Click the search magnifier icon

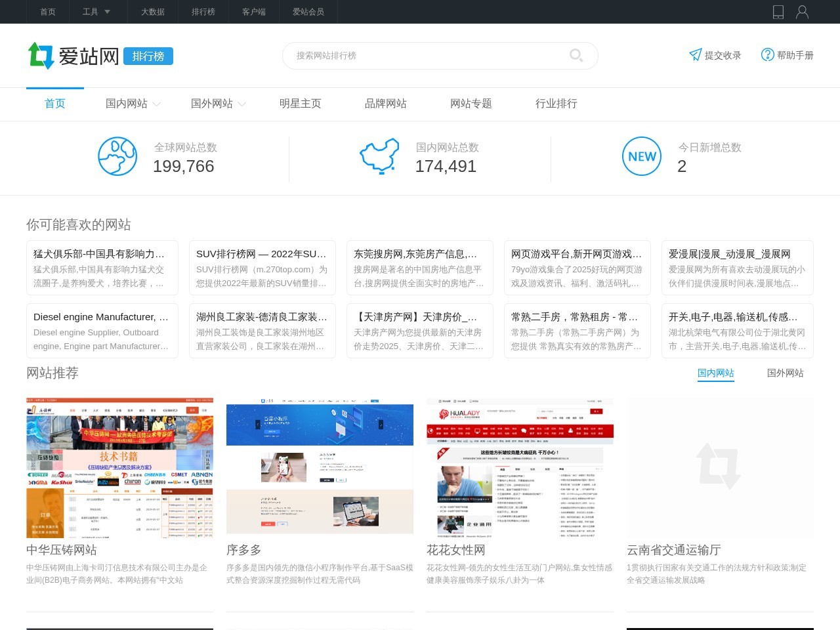[x=576, y=56]
